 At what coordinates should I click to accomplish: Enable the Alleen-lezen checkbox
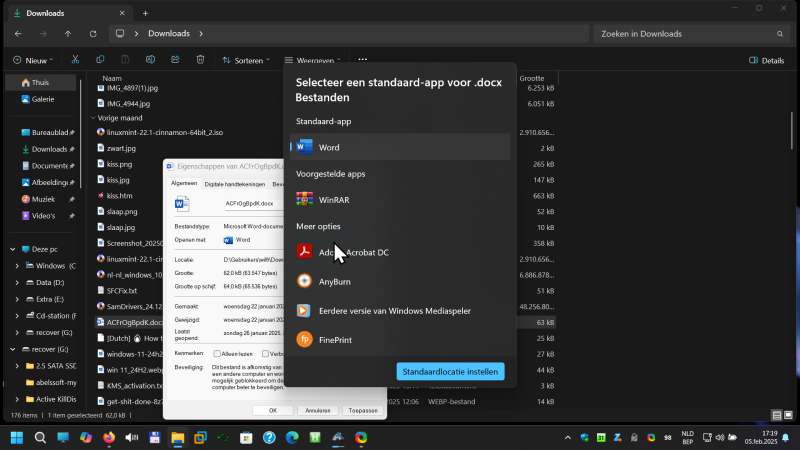tap(217, 354)
